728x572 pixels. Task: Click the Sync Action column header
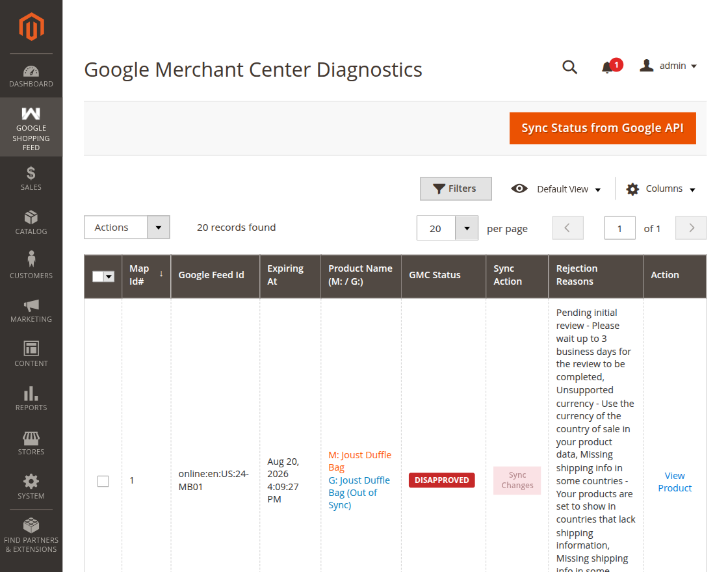click(517, 276)
